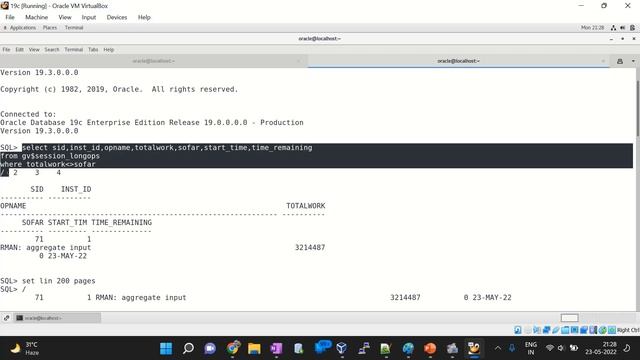The width and height of the screenshot is (640, 360).
Task: Open the terminal File menu
Action: coord(6,49)
